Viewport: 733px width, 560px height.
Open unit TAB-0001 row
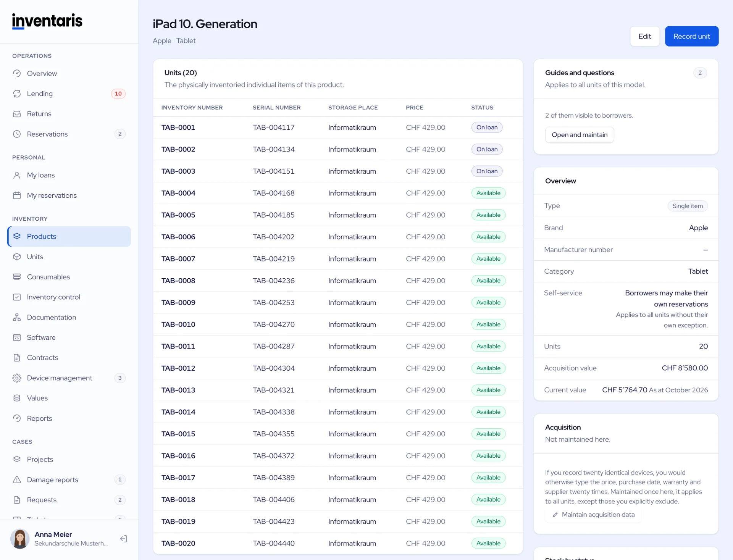click(x=338, y=127)
